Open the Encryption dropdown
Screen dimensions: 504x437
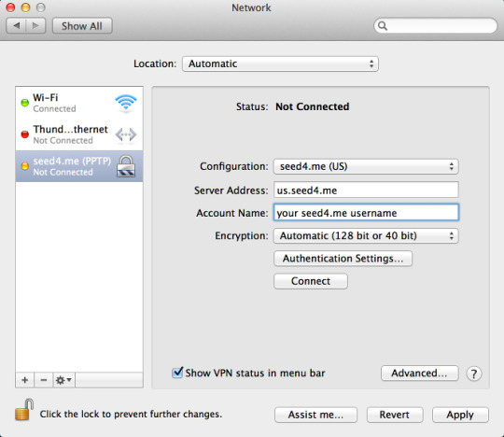pyautogui.click(x=366, y=235)
